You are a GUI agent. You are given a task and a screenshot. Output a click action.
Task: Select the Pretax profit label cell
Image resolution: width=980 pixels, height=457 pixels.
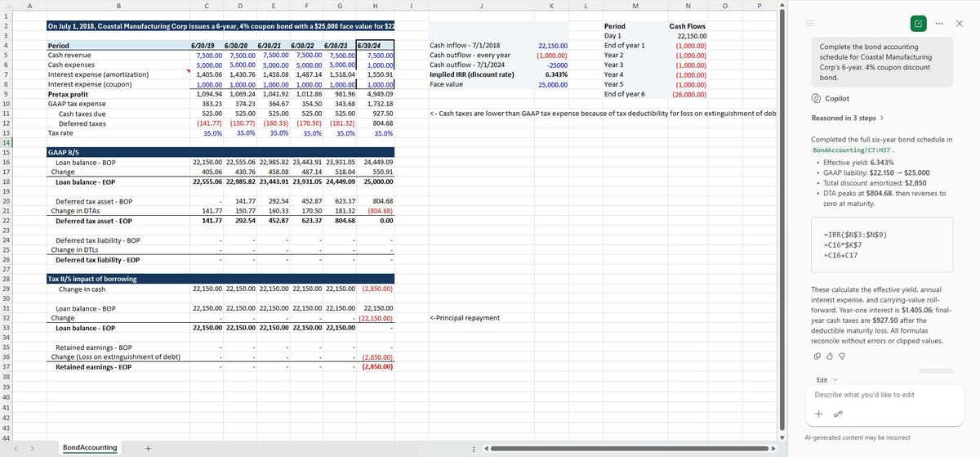tap(118, 94)
